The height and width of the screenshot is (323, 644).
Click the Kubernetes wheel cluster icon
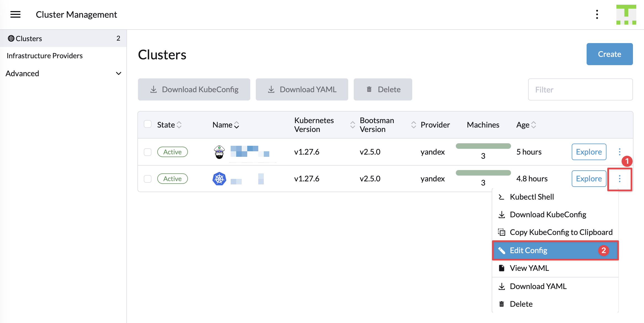(219, 179)
